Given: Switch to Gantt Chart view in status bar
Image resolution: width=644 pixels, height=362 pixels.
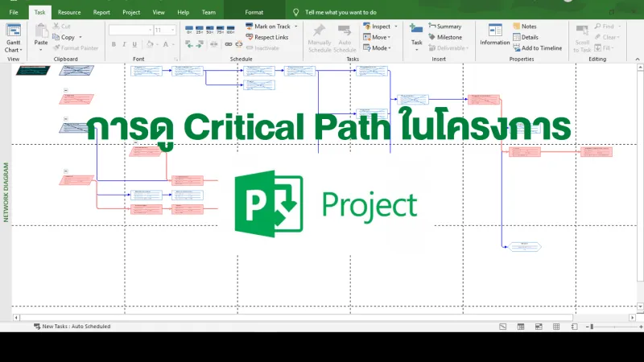Looking at the screenshot, I should [x=502, y=327].
